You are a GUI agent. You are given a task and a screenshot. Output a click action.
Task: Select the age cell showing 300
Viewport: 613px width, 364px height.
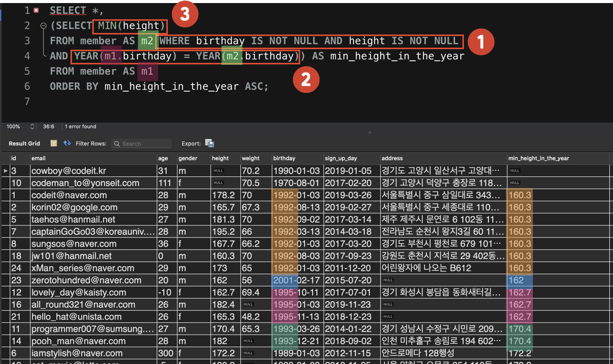[x=166, y=353]
